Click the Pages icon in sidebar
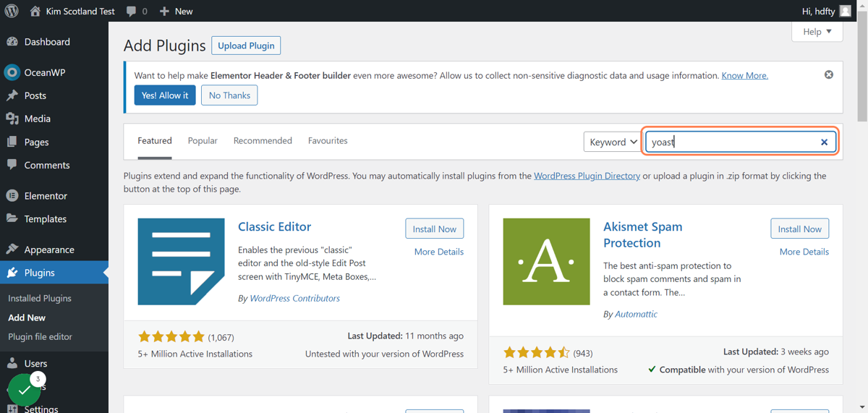The image size is (868, 413). [12, 142]
